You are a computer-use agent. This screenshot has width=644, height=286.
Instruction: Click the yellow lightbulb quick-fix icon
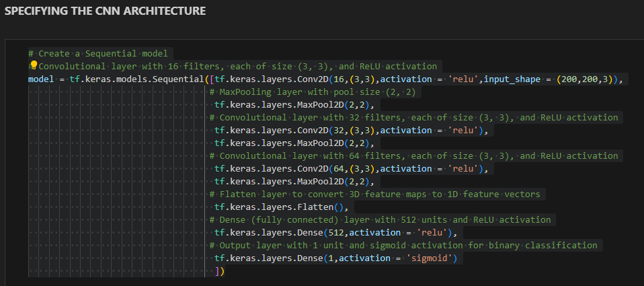coord(33,65)
